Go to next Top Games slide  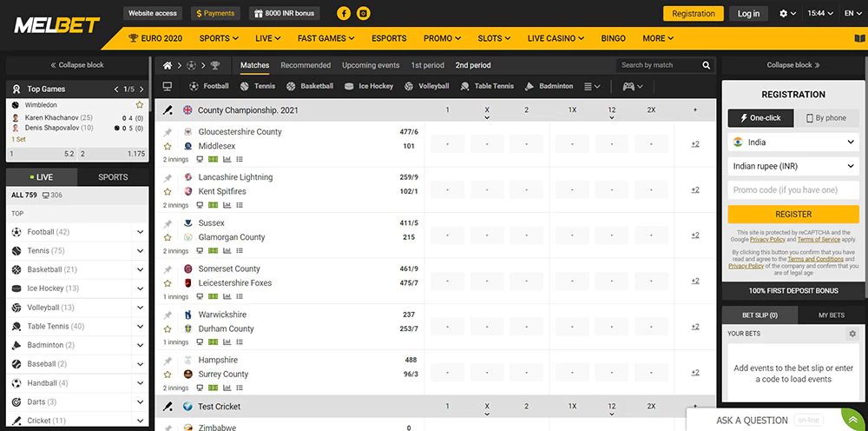(x=141, y=90)
